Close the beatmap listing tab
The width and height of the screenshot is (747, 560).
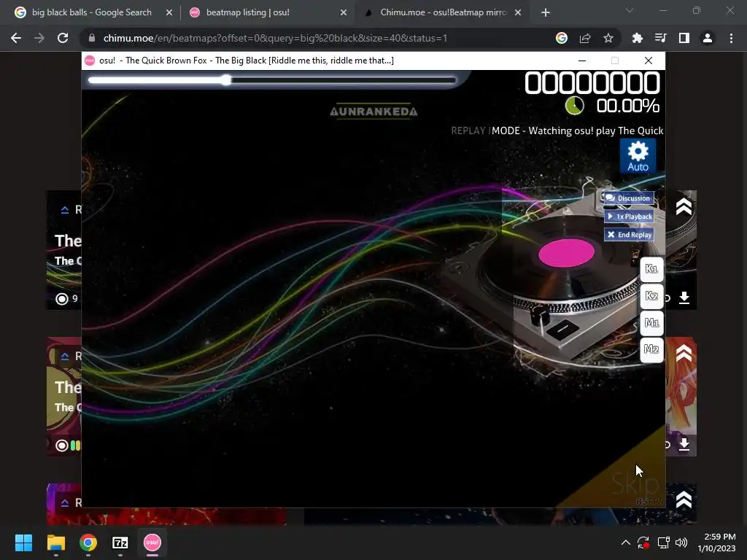344,13
